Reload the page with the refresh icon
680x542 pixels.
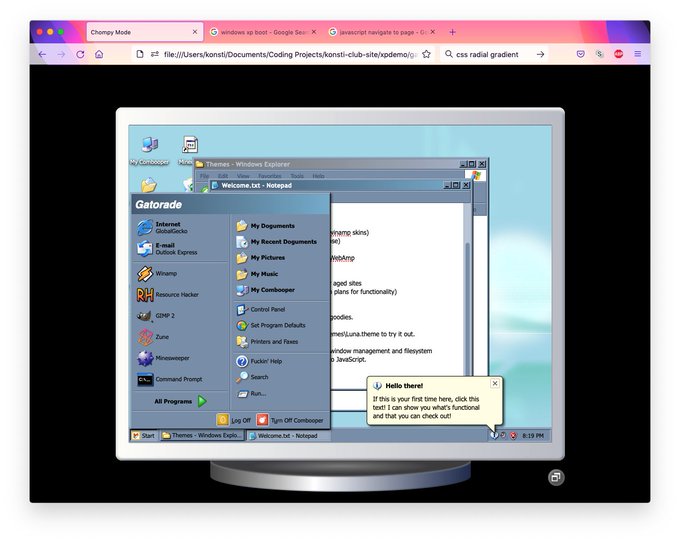(80, 54)
